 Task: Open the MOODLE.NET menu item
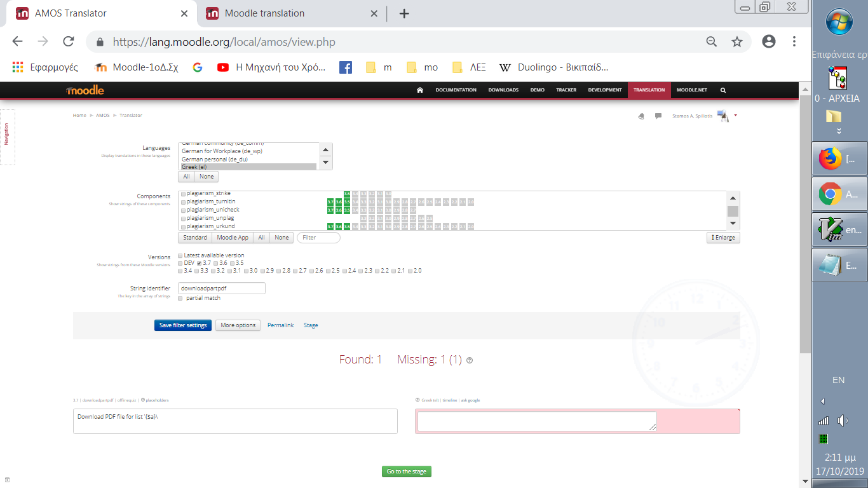point(692,90)
